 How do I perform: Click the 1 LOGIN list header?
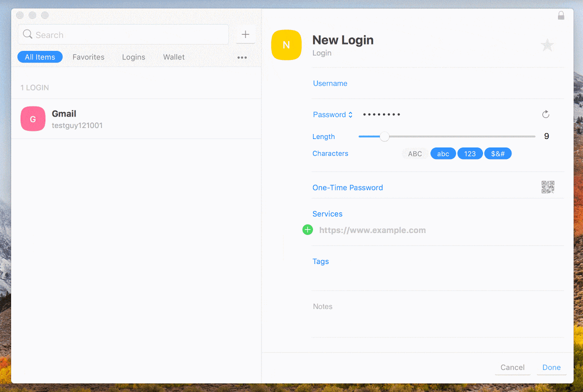(x=34, y=88)
